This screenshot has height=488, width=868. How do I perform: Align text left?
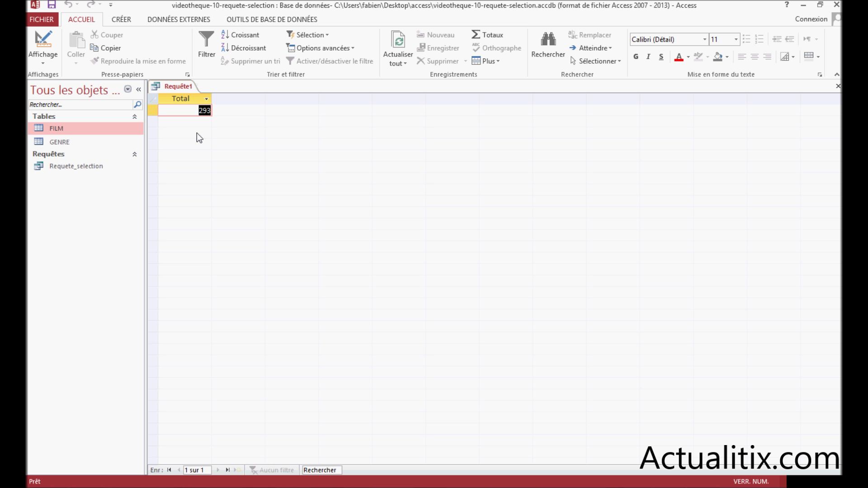click(x=742, y=56)
